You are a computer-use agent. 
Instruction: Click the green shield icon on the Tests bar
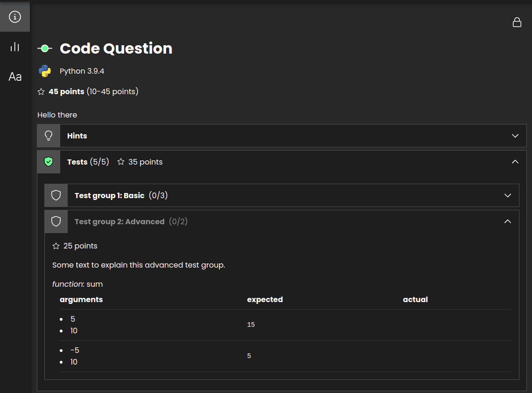click(49, 161)
